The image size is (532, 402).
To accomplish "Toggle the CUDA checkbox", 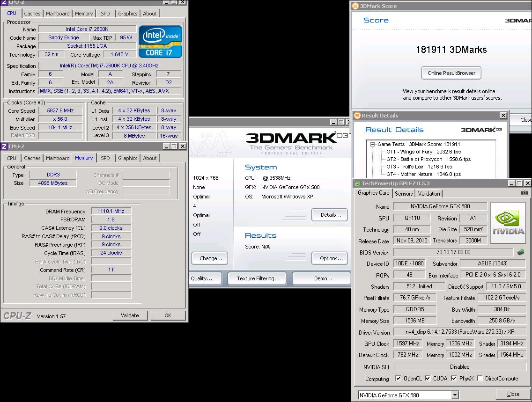I will click(x=428, y=378).
